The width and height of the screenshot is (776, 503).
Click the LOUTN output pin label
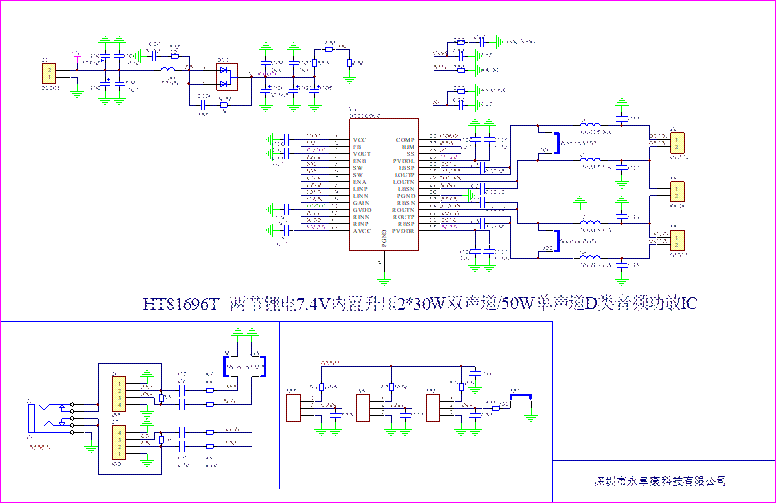[404, 182]
